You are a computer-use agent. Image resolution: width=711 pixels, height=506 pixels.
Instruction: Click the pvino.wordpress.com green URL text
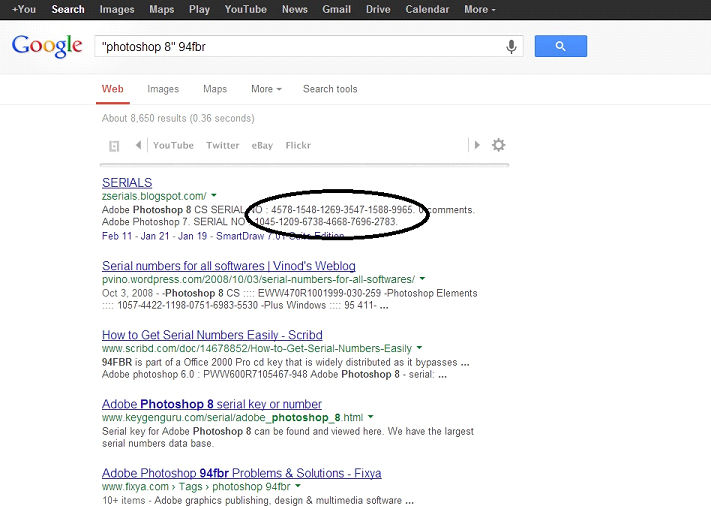258,279
